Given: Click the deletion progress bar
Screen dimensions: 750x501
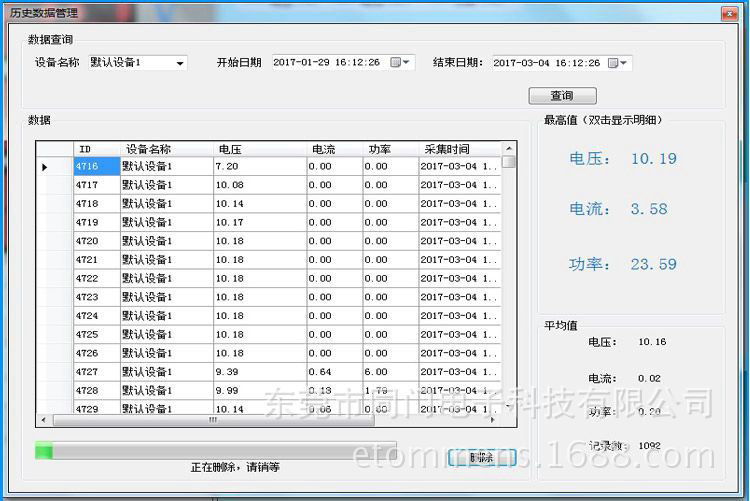Looking at the screenshot, I should coord(215,451).
